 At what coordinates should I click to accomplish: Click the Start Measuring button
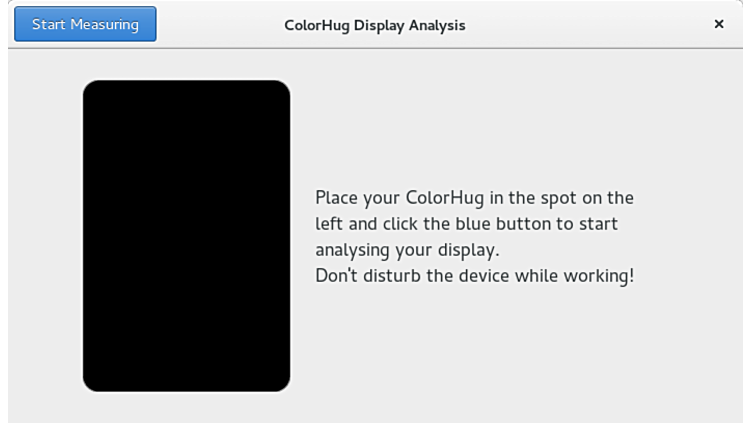coord(85,24)
